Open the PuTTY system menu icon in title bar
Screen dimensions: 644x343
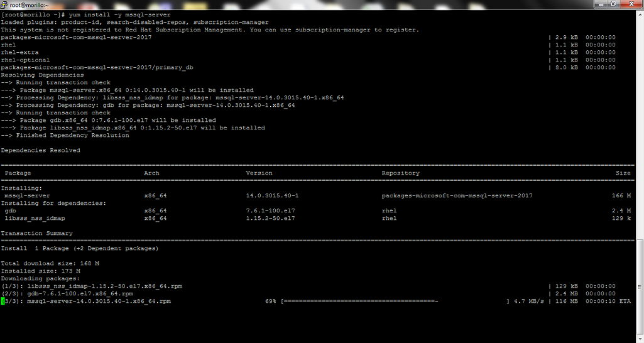pos(4,5)
